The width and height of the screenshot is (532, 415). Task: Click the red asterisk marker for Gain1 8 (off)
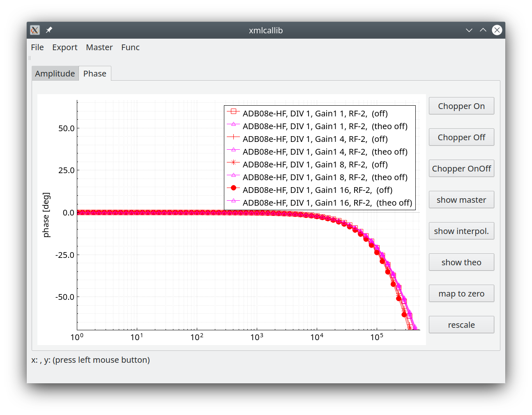(x=233, y=162)
